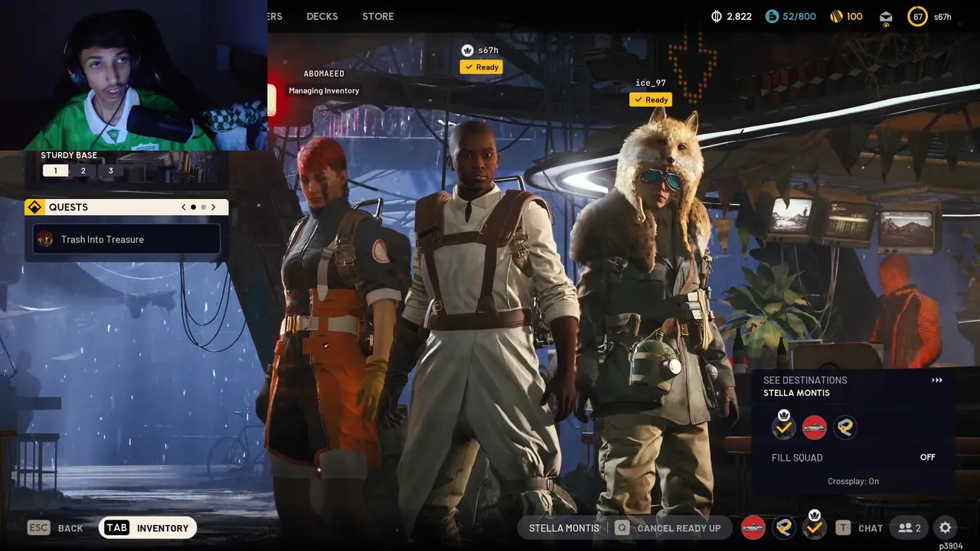Click the red car avatar in the destinations panel
This screenshot has height=551, width=980.
point(814,427)
